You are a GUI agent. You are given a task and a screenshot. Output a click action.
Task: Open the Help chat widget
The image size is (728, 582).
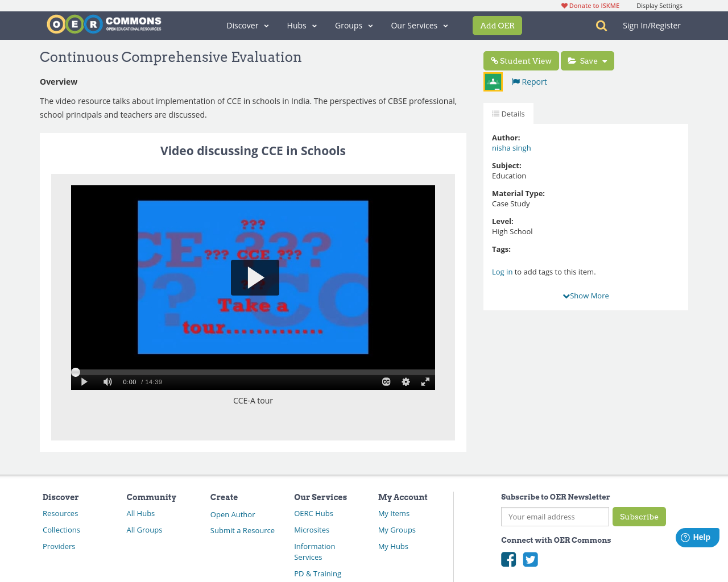(697, 537)
